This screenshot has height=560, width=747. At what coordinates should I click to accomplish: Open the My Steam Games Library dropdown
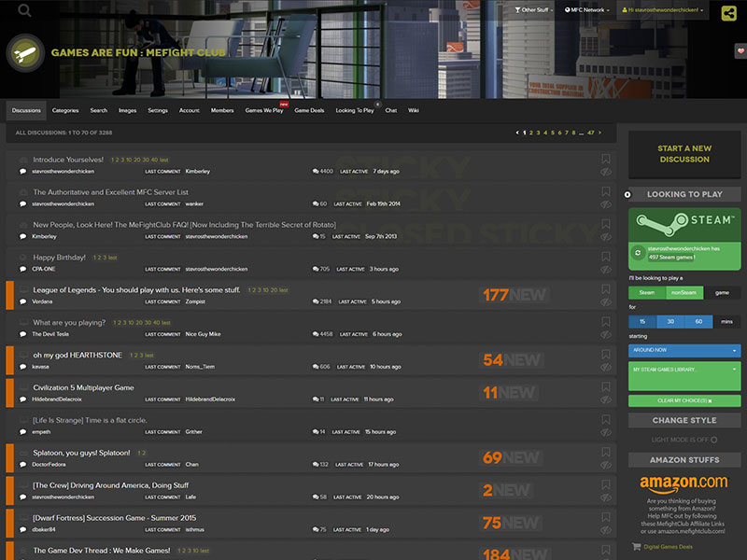(x=684, y=376)
